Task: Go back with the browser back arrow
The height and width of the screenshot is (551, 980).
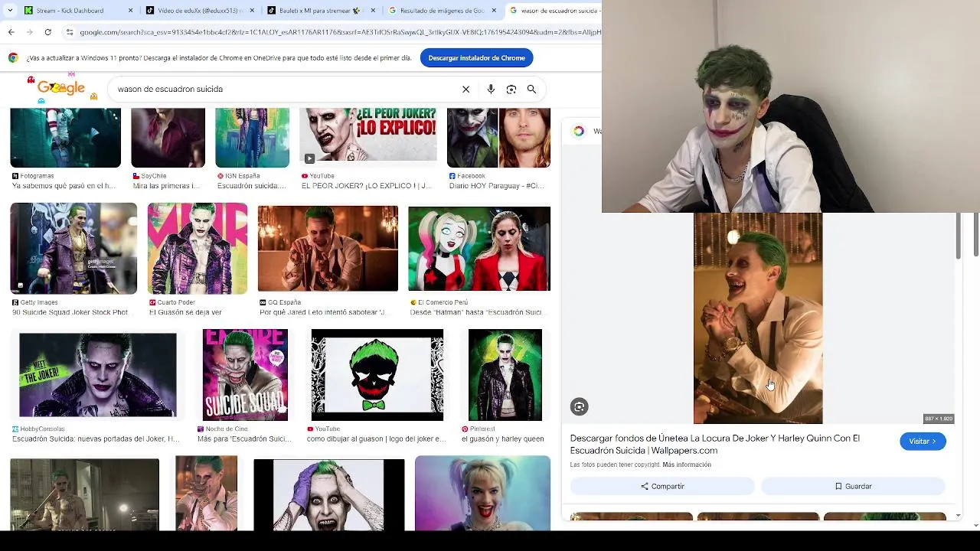Action: pos(11,32)
